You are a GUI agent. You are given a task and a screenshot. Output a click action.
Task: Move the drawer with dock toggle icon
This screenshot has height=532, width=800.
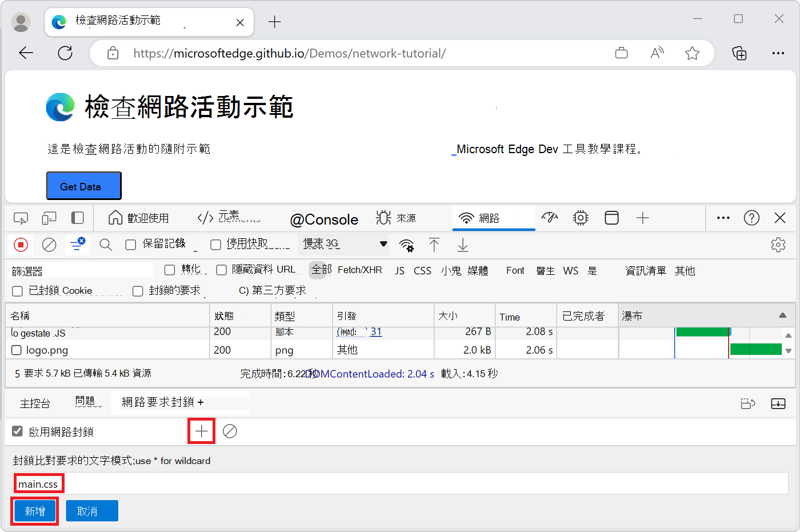pyautogui.click(x=748, y=403)
